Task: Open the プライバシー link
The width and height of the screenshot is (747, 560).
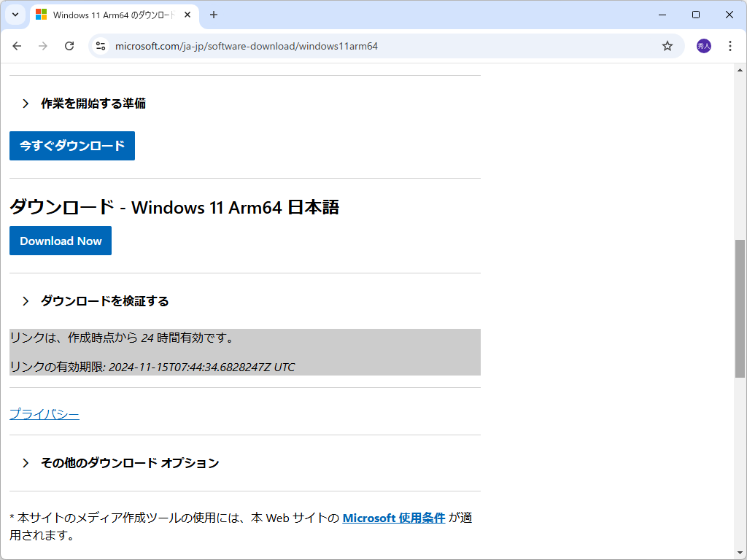Action: coord(44,413)
